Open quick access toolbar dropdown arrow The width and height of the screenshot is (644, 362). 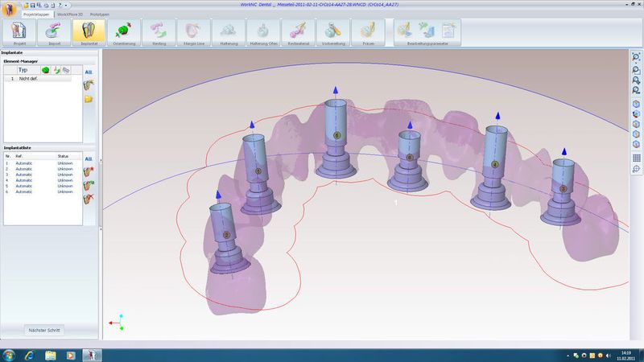[x=66, y=6]
